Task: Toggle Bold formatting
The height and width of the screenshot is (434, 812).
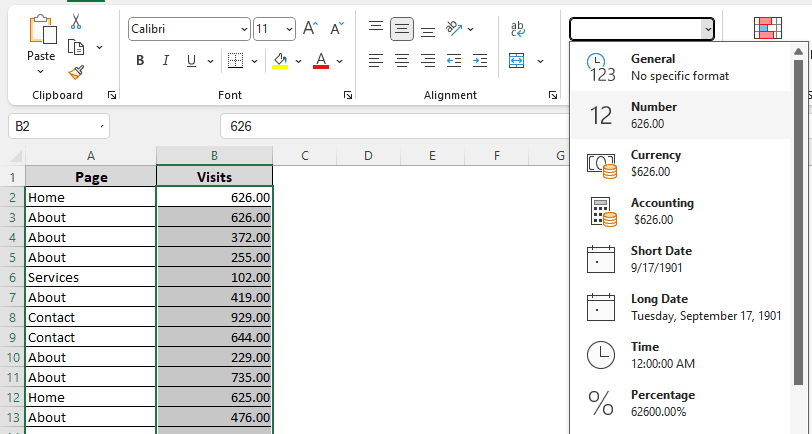Action: (x=140, y=61)
